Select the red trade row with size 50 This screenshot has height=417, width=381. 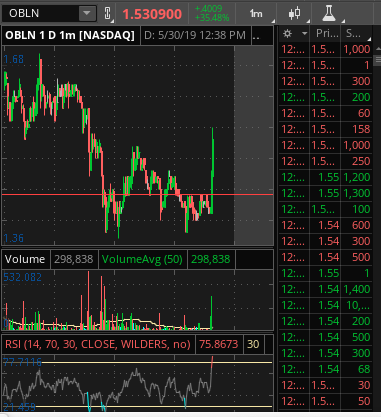point(326,401)
